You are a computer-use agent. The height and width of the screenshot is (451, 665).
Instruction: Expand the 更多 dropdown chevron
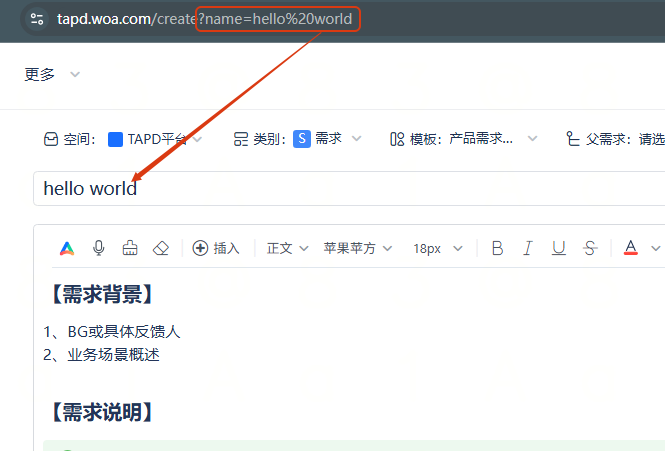coord(75,75)
